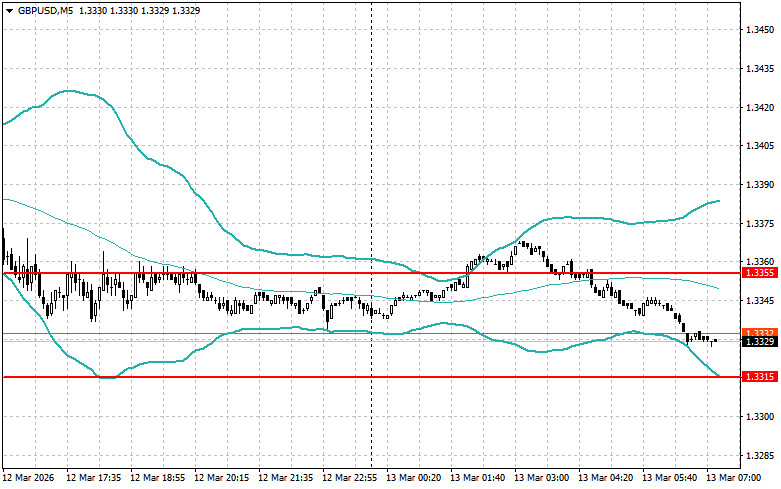This screenshot has height=489, width=781.
Task: Click the 1.3300 price scale value
Action: point(760,417)
